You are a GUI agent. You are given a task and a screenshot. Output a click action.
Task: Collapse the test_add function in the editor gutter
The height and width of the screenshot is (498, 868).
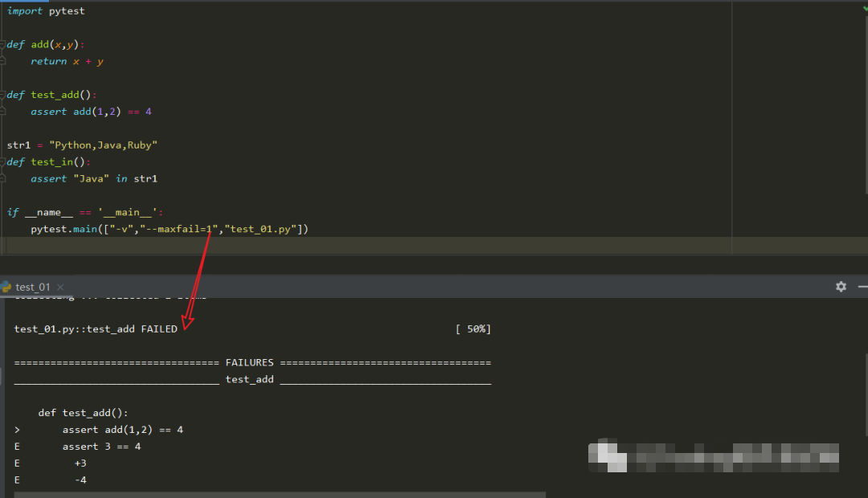pos(2,95)
